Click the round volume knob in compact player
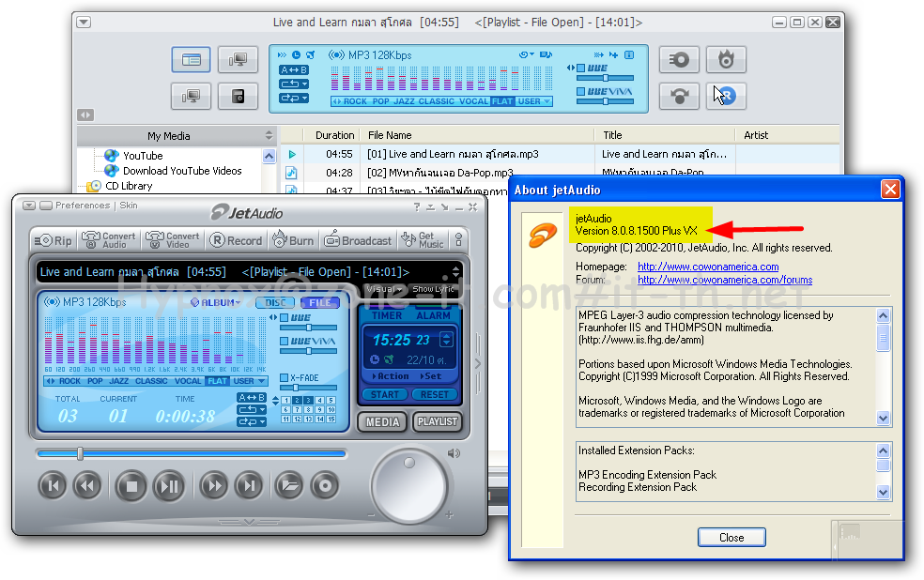The image size is (924, 580). [x=409, y=486]
